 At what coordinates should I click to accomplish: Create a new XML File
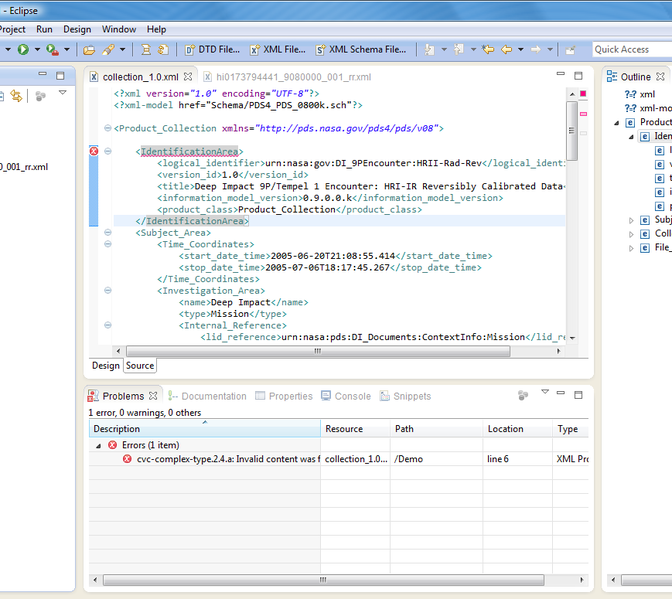[x=278, y=50]
